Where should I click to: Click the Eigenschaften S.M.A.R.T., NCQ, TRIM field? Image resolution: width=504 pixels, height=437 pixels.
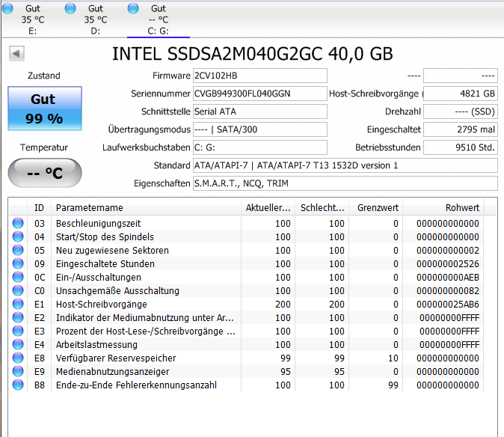(x=345, y=183)
